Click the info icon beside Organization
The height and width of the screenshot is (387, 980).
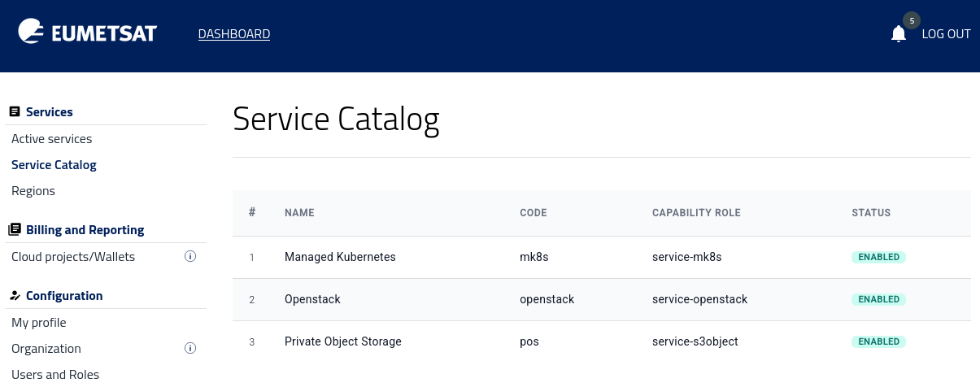click(x=190, y=349)
